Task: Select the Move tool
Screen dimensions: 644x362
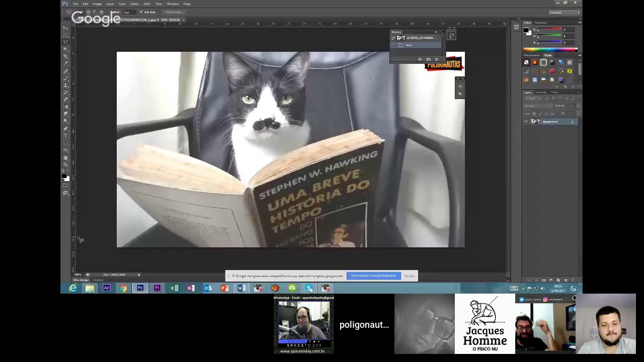Action: coord(65,28)
